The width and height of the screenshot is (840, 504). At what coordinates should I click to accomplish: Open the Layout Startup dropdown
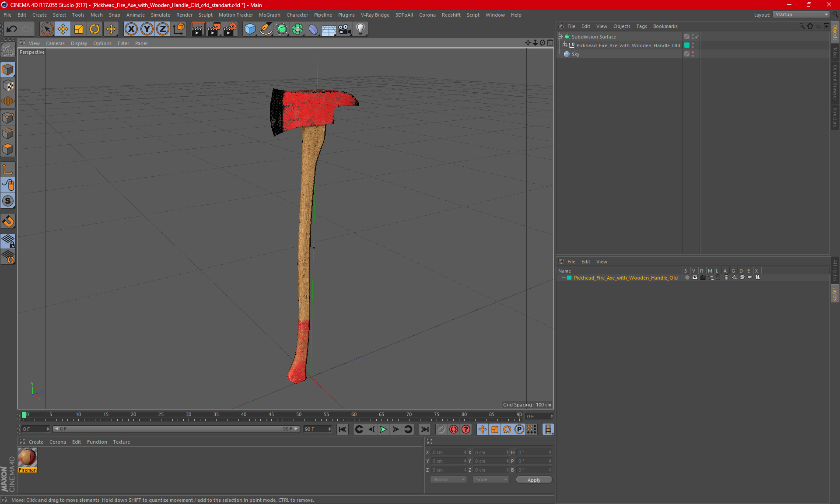tap(801, 14)
